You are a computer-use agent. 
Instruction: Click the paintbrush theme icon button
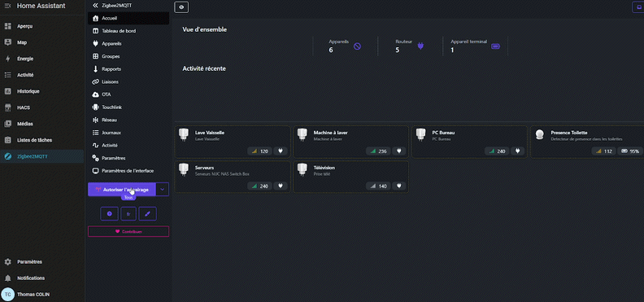pyautogui.click(x=147, y=213)
